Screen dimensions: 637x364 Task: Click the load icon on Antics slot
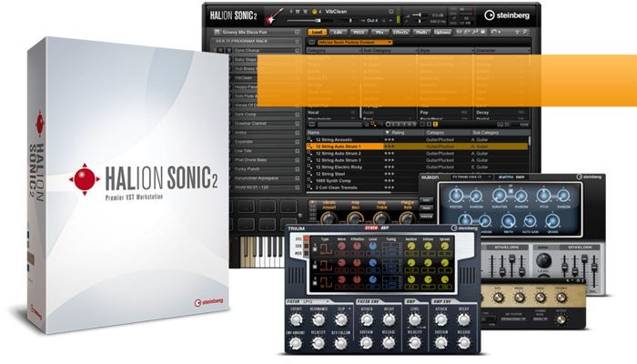click(x=297, y=133)
